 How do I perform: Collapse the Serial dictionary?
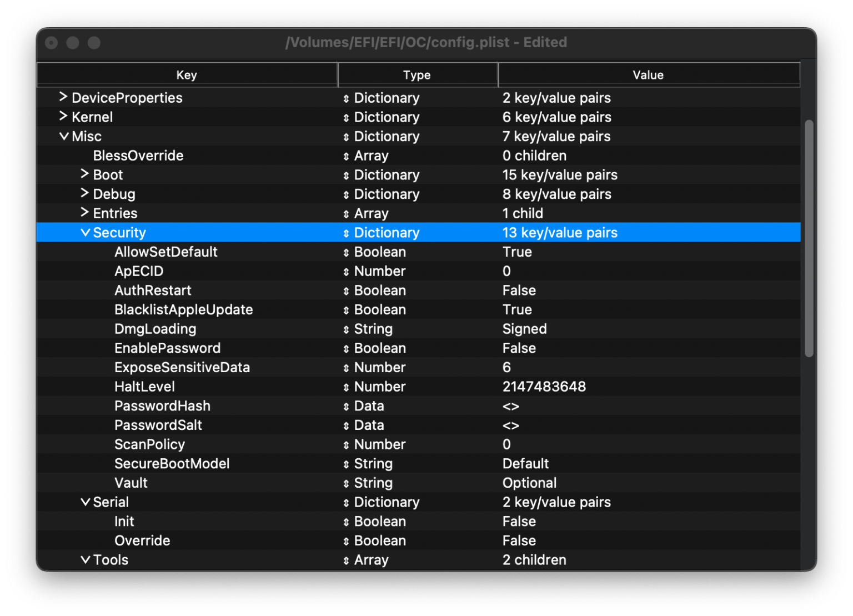tap(85, 502)
